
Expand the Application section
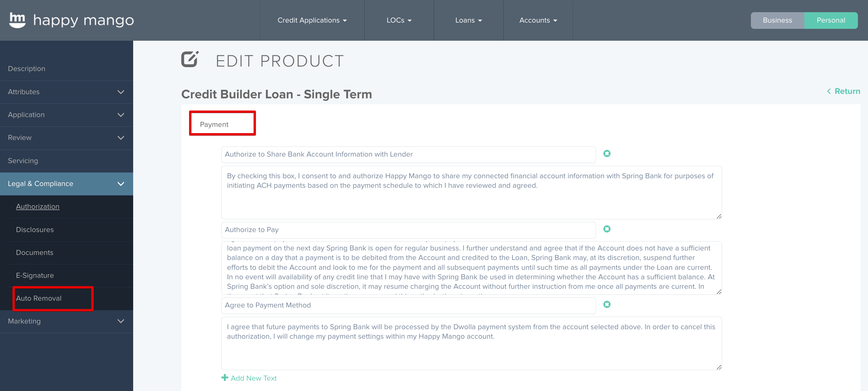(x=120, y=114)
